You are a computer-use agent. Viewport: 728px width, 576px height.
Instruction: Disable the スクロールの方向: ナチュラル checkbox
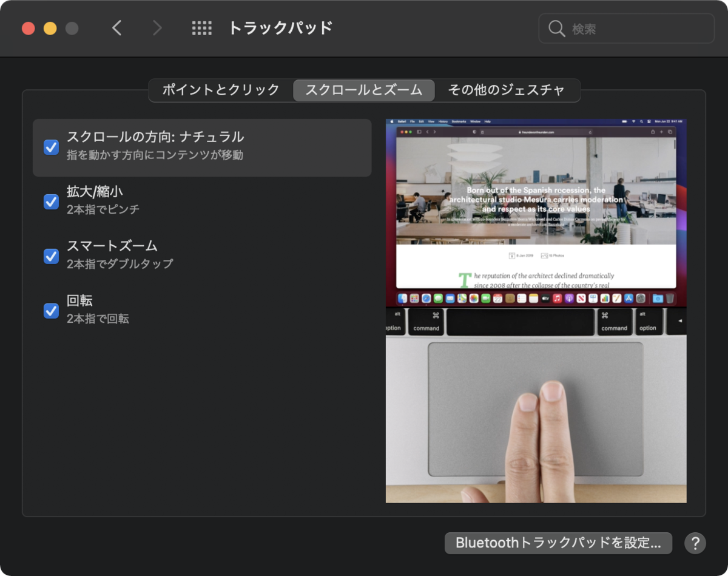pyautogui.click(x=51, y=146)
